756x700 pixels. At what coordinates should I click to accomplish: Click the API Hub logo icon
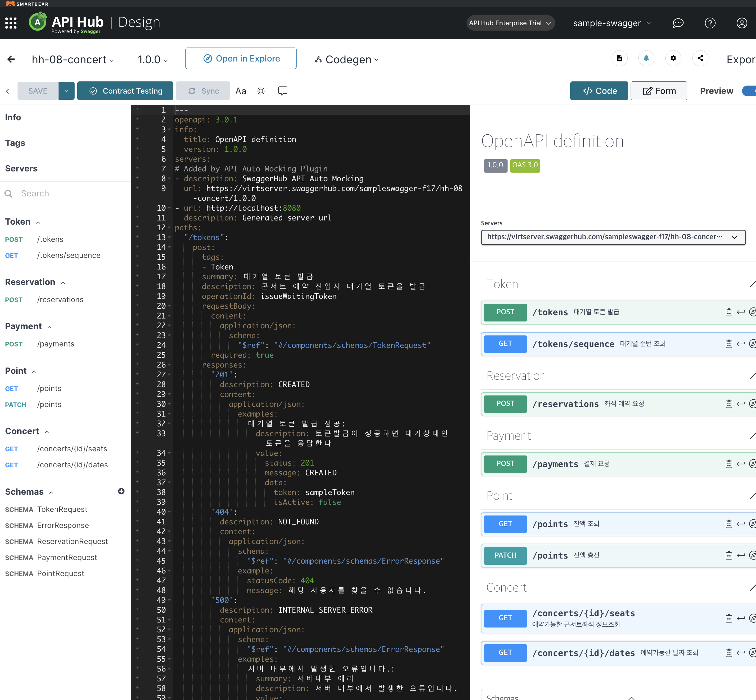point(38,22)
